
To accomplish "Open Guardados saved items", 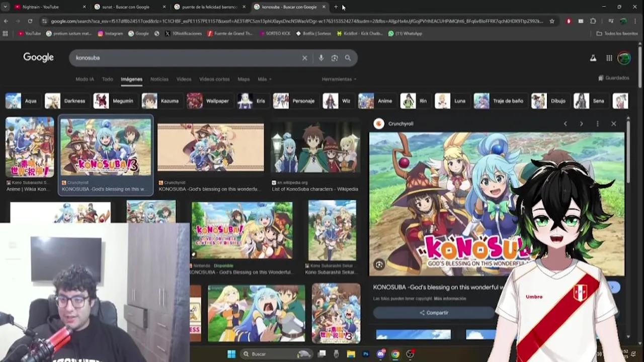I will (x=614, y=78).
